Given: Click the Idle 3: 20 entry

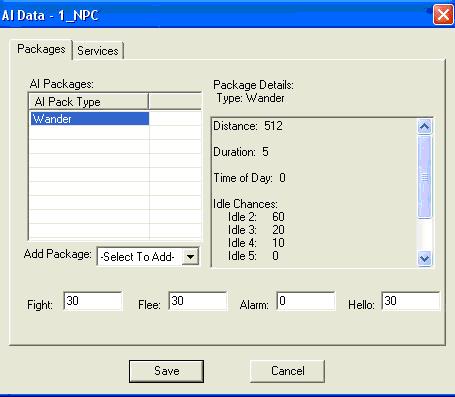Looking at the screenshot, I should pos(256,230).
